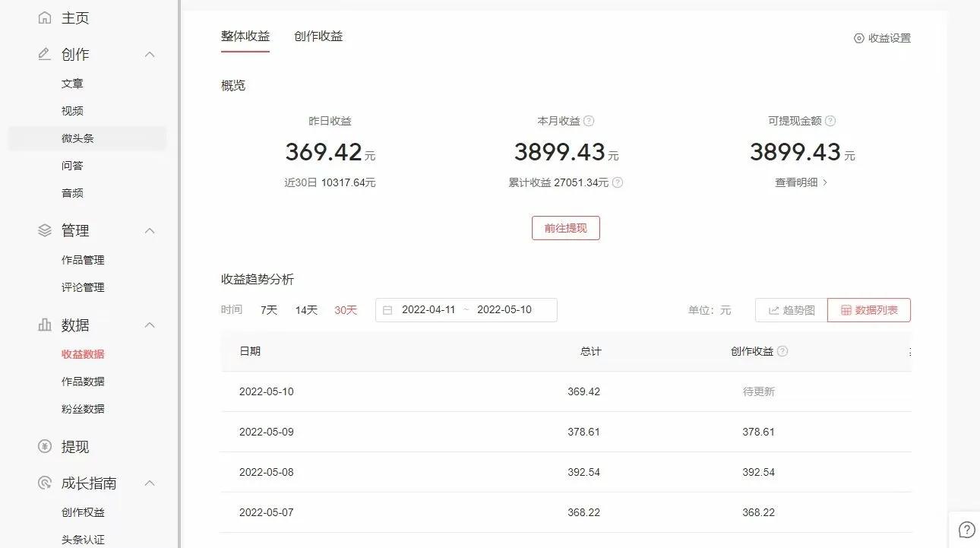This screenshot has height=548, width=980.
Task: Switch to the 整体收益 tab
Action: (245, 36)
